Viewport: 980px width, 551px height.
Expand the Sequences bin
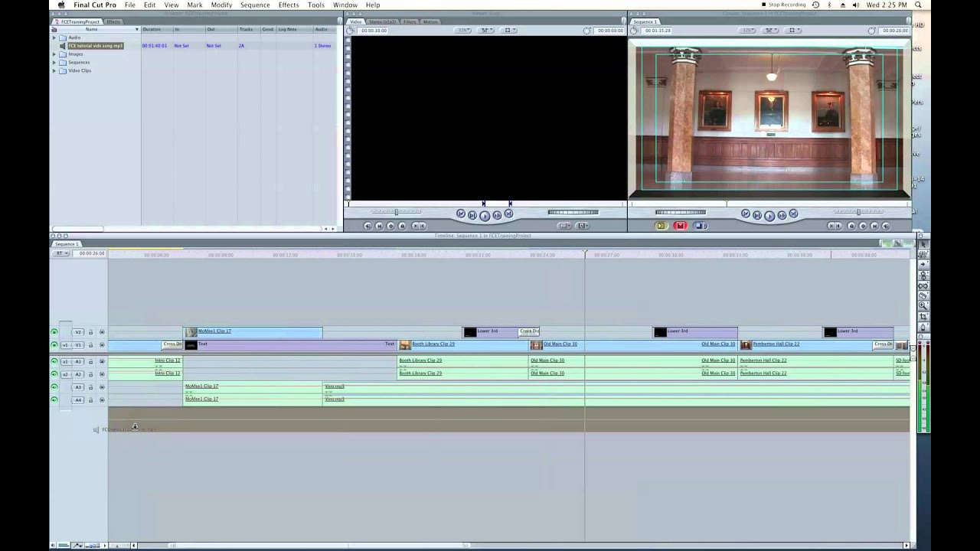pos(54,63)
